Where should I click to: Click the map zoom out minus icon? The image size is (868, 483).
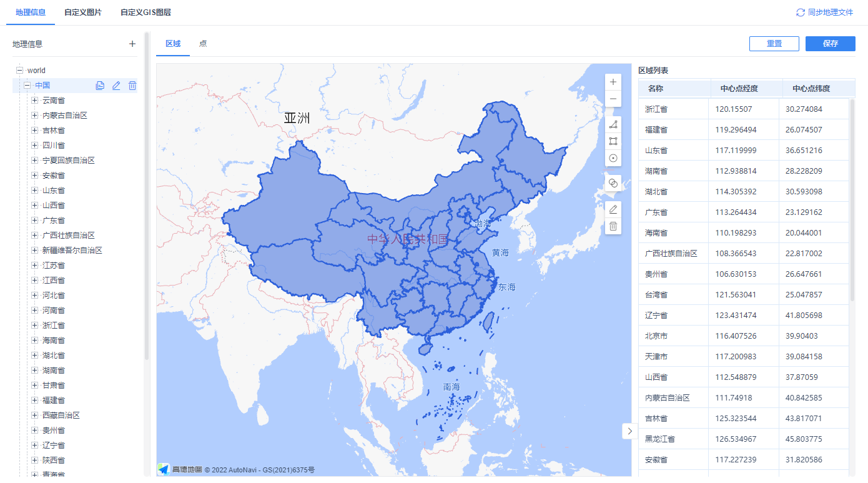[613, 99]
